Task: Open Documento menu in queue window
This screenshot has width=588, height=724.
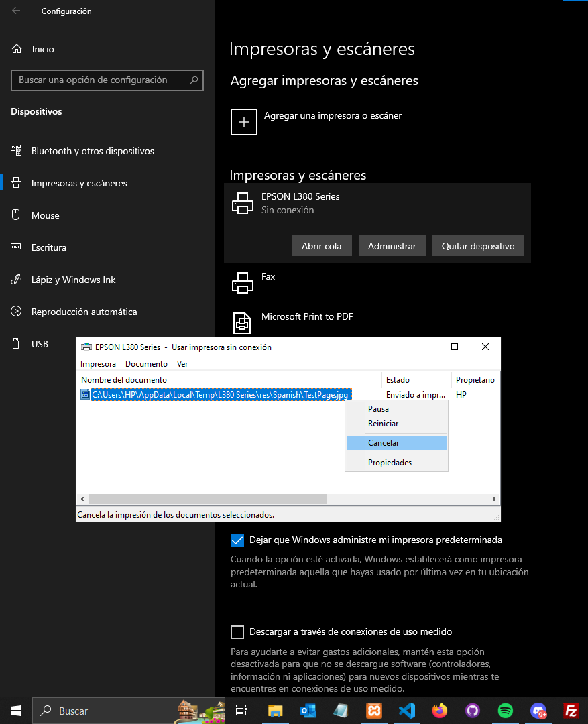Action: (146, 364)
